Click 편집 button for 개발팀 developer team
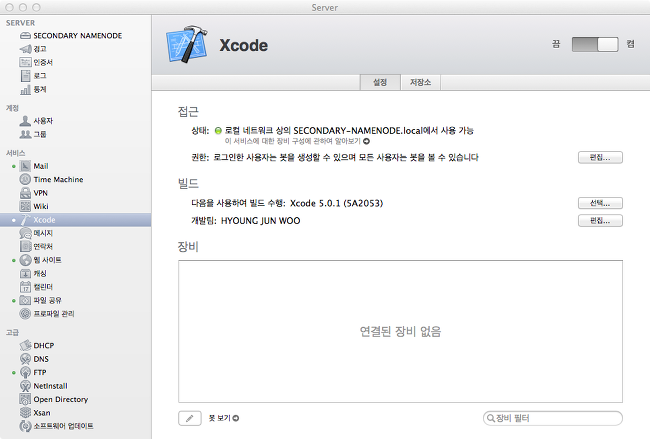 pyautogui.click(x=600, y=221)
